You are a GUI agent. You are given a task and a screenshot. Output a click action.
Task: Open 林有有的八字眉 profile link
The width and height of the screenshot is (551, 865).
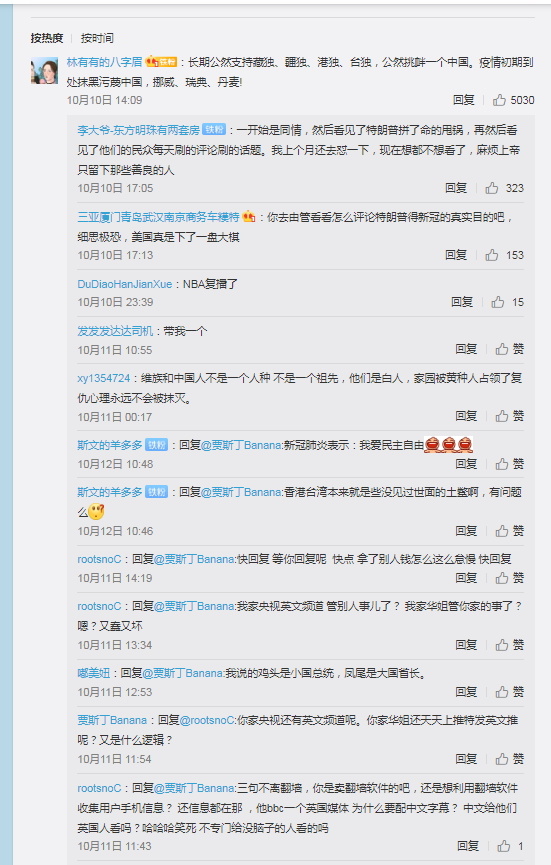tap(104, 62)
